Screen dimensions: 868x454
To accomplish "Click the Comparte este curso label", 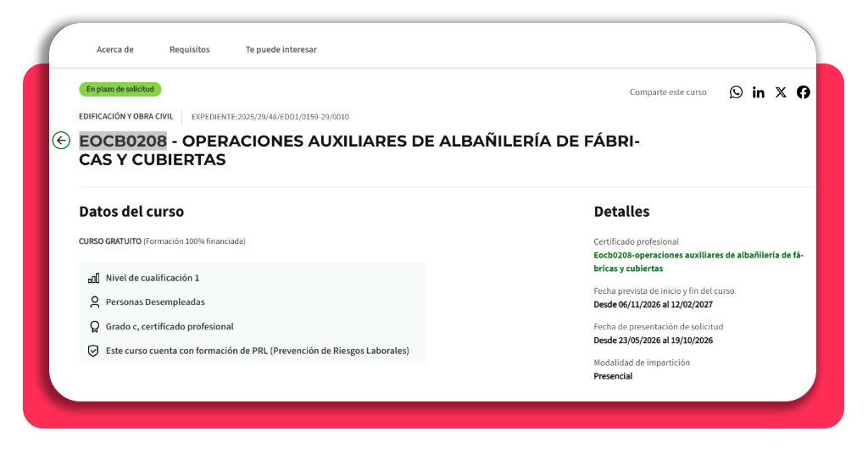I will coord(668,92).
